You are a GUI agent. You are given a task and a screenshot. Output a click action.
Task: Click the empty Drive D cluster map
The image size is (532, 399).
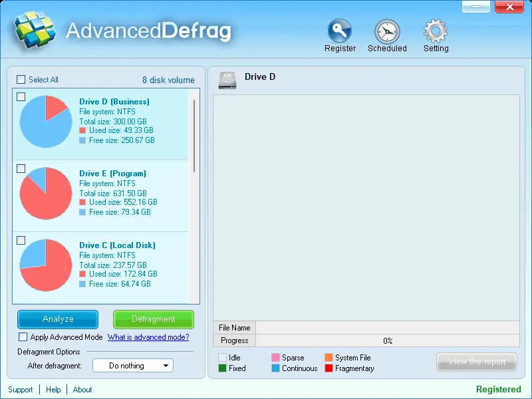[x=366, y=207]
